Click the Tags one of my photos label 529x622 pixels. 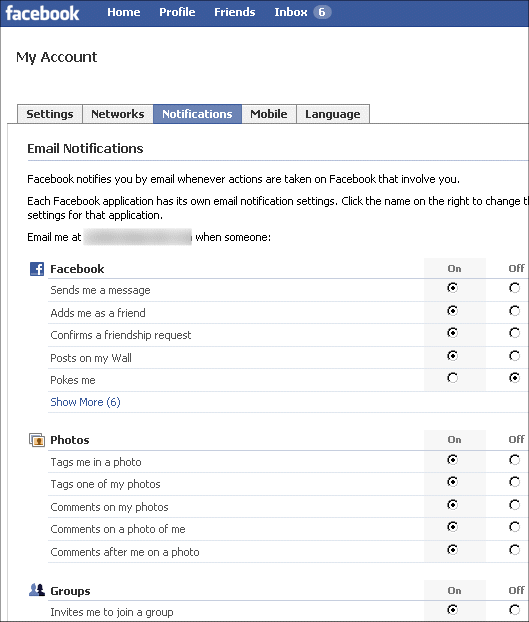tap(105, 484)
